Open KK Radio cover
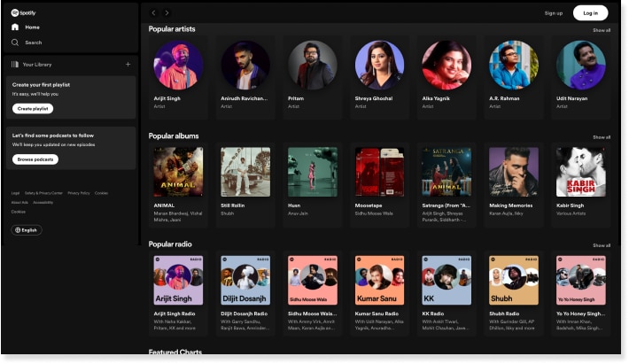 pyautogui.click(x=447, y=280)
